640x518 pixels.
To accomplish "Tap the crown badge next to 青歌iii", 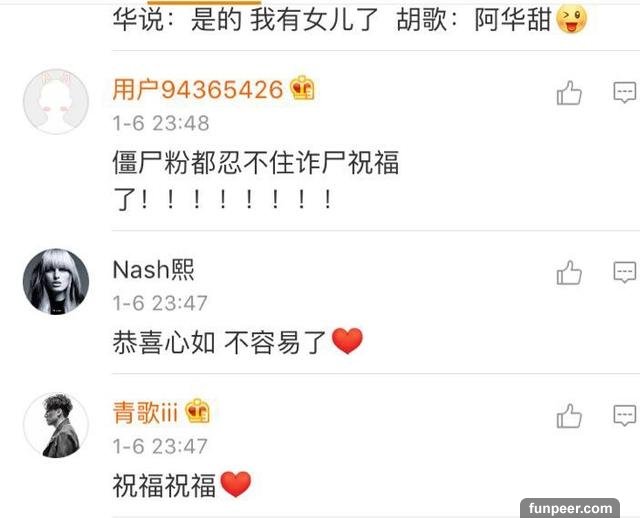I will [x=198, y=411].
